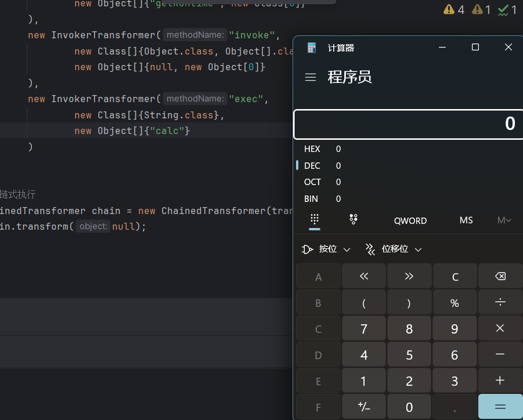Click the calculator display showing 0
523x420 pixels.
[408, 124]
